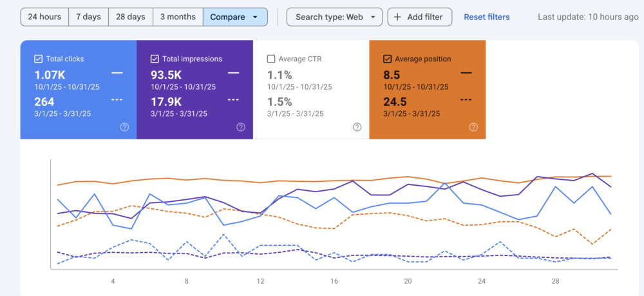Viewport: 644px width, 296px height.
Task: Enable the Average CTR checkbox
Action: click(x=271, y=59)
